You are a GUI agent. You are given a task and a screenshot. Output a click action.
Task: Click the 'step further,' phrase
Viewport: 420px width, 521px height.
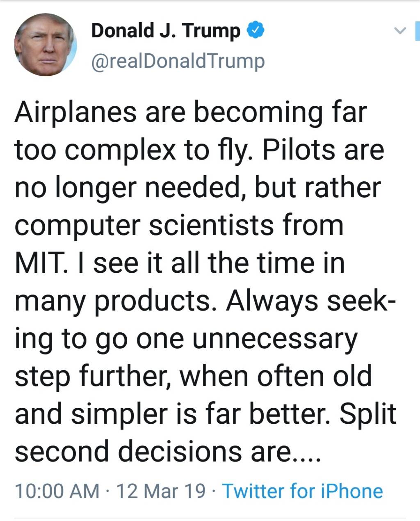(x=91, y=376)
